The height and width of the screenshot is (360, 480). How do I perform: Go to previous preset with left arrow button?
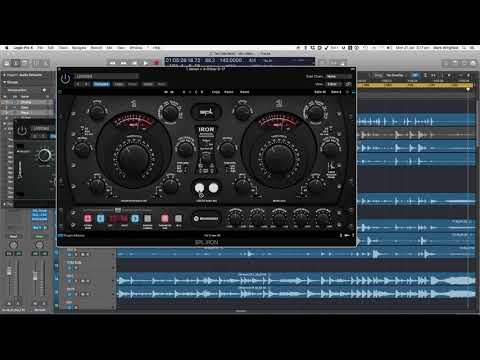click(x=79, y=84)
